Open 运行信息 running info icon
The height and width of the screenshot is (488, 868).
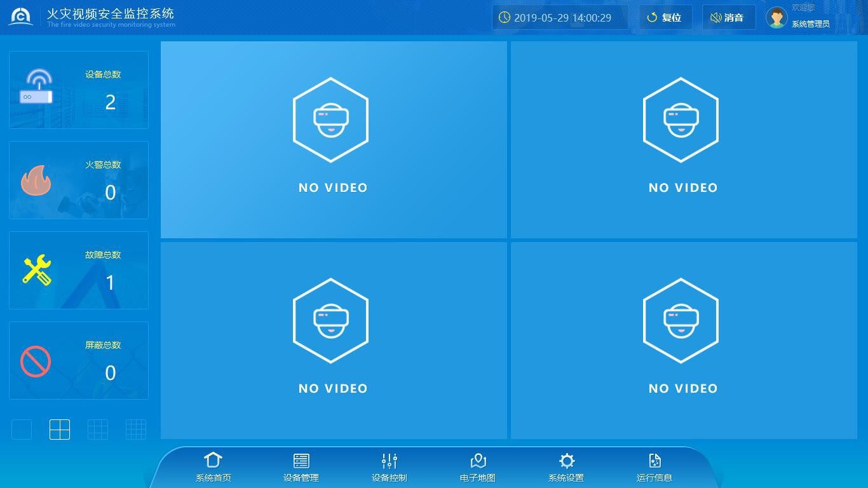tap(654, 461)
